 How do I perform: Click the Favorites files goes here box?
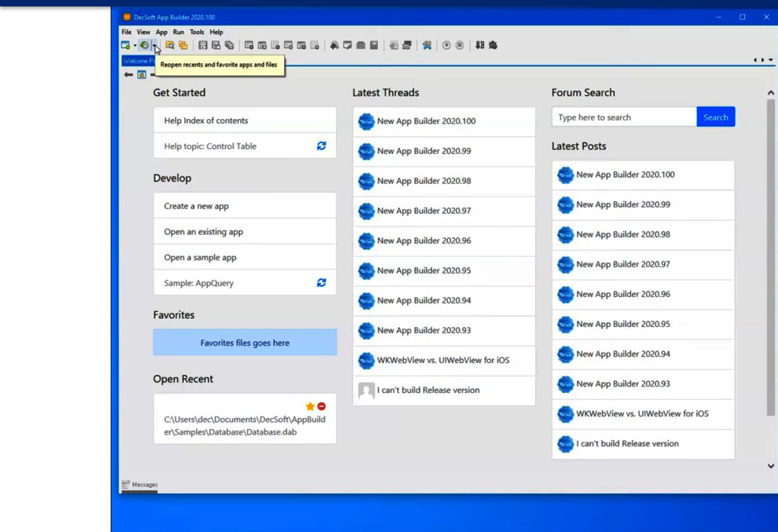point(245,342)
